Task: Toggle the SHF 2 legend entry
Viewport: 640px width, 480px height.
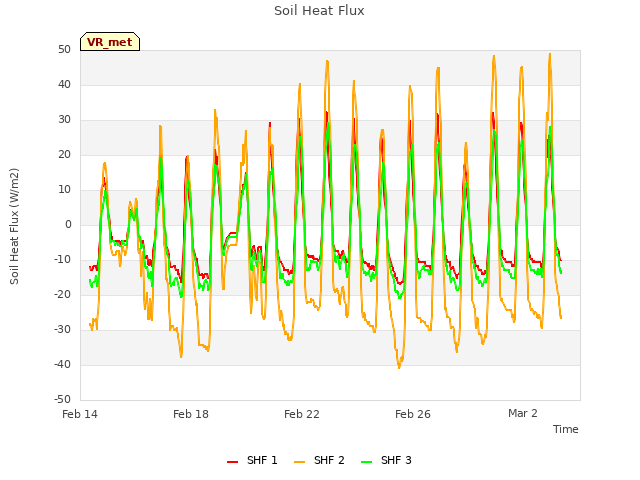Action: click(319, 460)
